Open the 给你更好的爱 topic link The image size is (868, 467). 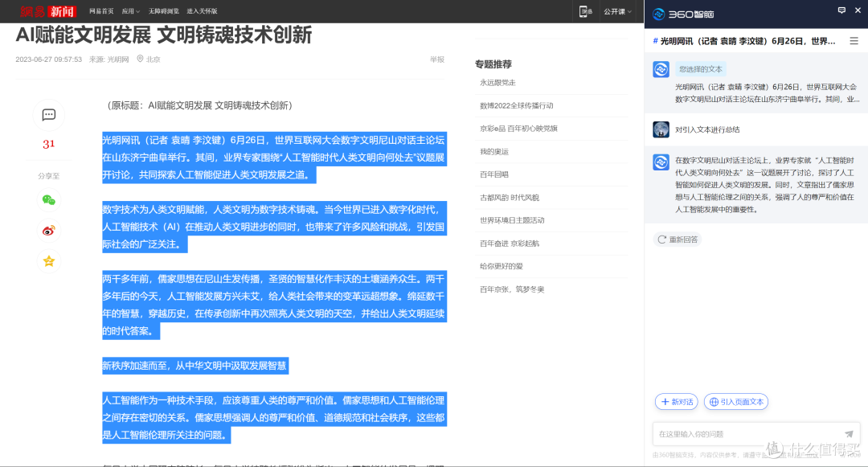502,266
